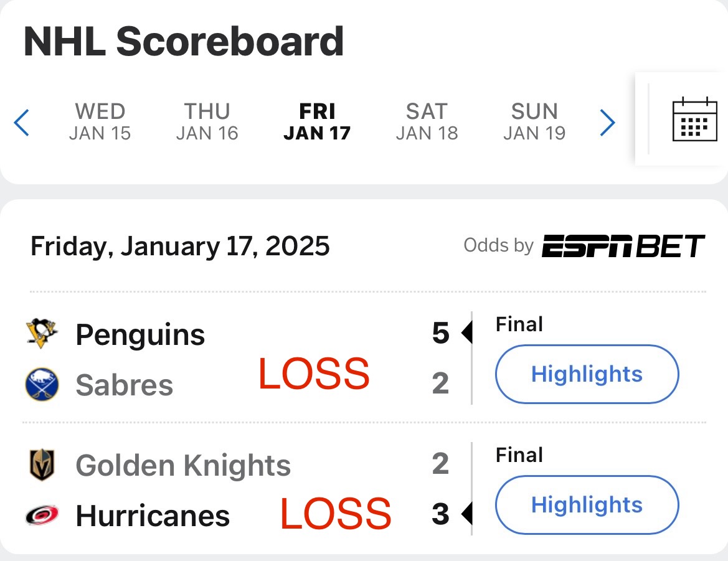728x561 pixels.
Task: Open the Golden Knights team link
Action: point(183,466)
